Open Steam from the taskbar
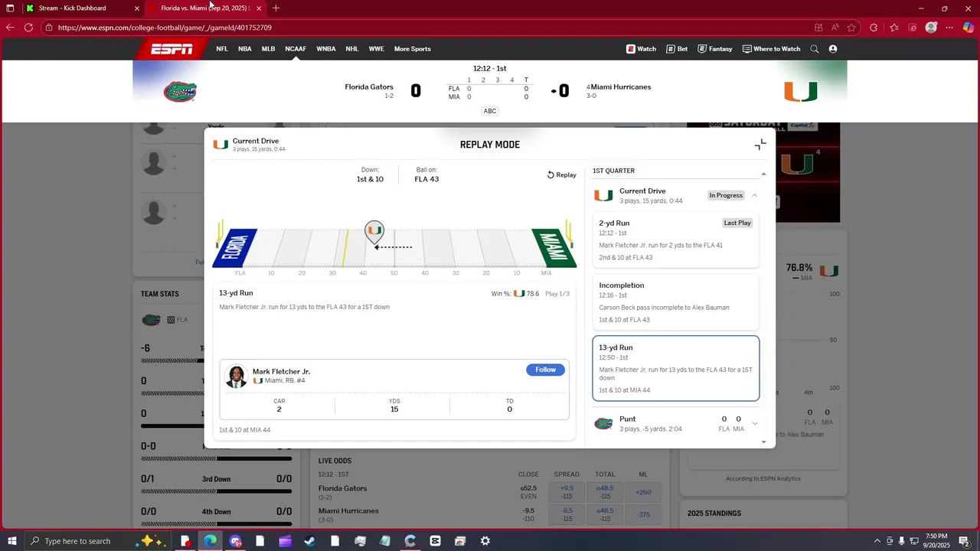Image resolution: width=980 pixels, height=551 pixels. coord(310,541)
